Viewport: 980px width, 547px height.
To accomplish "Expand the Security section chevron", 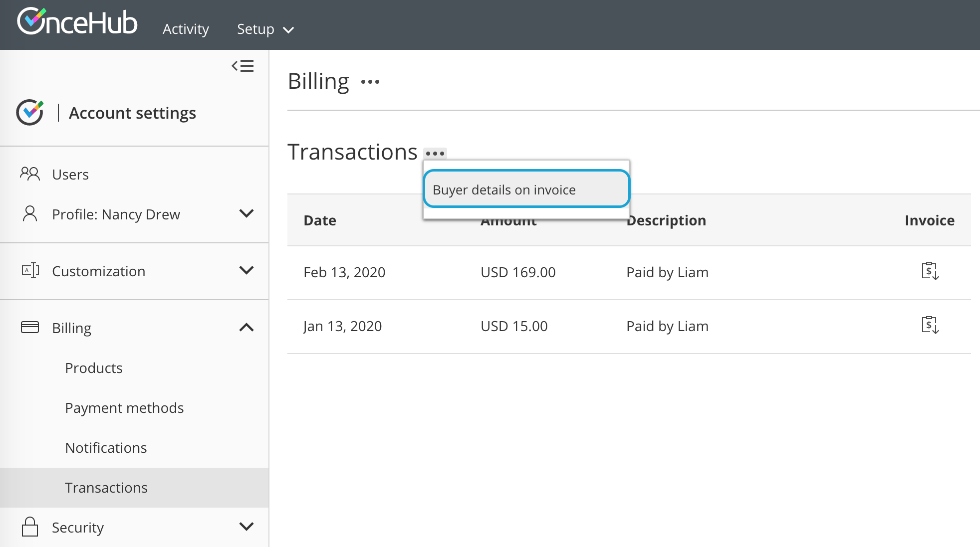I will (246, 527).
